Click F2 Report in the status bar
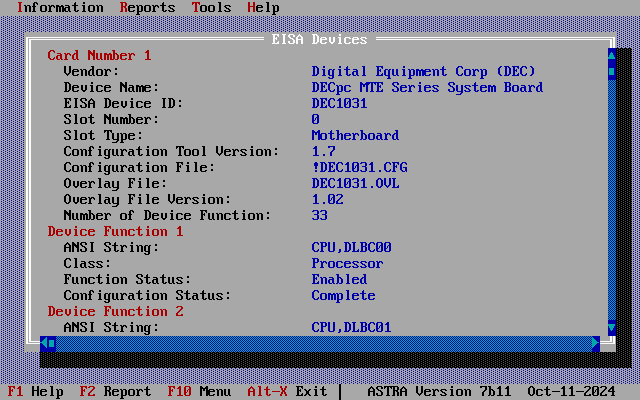The width and height of the screenshot is (640, 400). 115,391
